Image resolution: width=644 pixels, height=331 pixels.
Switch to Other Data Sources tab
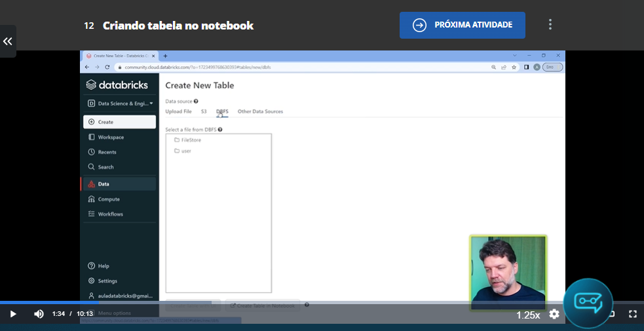click(x=260, y=111)
